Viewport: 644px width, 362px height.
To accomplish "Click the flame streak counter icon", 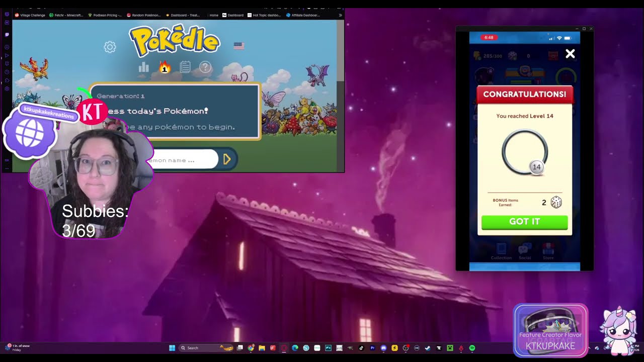I will (x=164, y=67).
